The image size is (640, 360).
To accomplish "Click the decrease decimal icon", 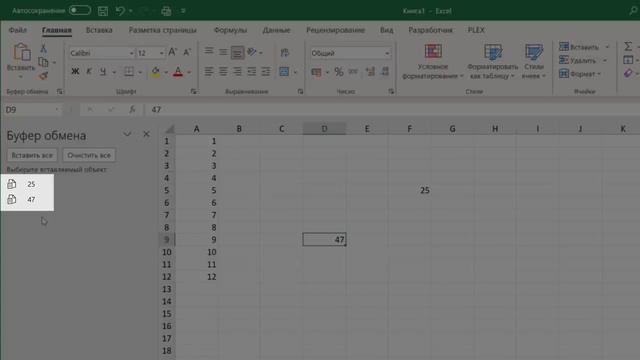I will [384, 72].
